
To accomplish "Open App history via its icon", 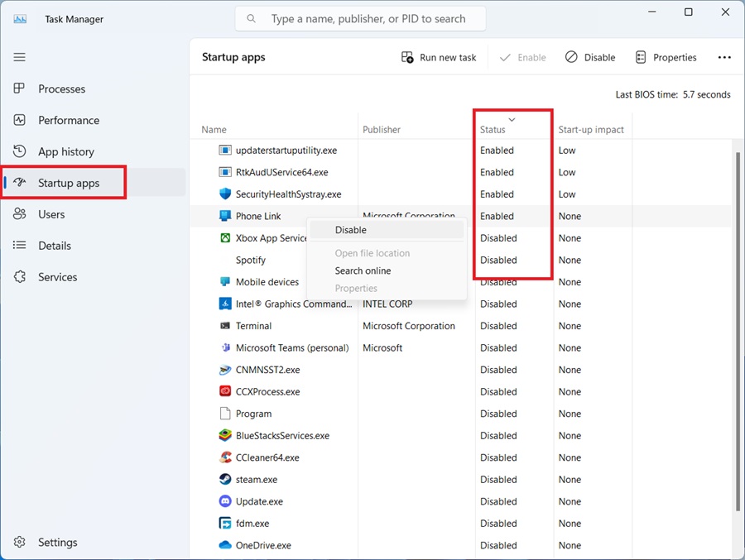I will pyautogui.click(x=20, y=151).
